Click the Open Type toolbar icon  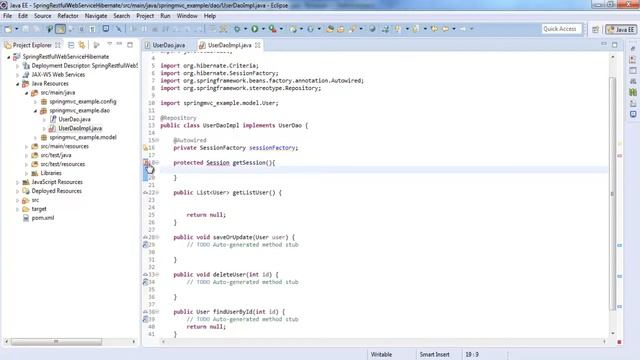tap(330, 29)
